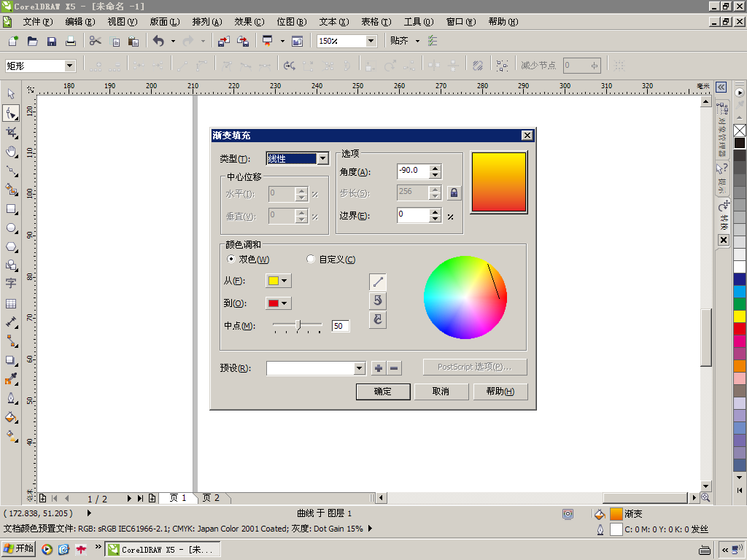
Task: Click the 角度 angle input field
Action: (x=414, y=171)
